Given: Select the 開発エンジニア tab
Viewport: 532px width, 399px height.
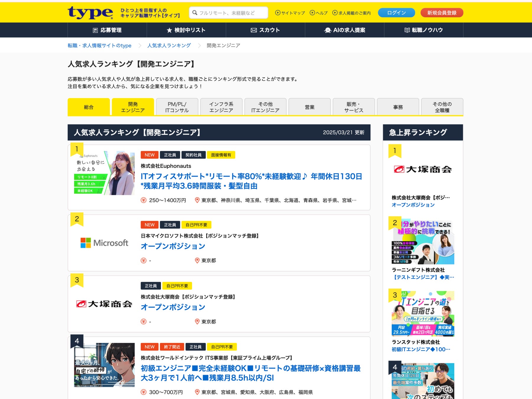Looking at the screenshot, I should 133,107.
